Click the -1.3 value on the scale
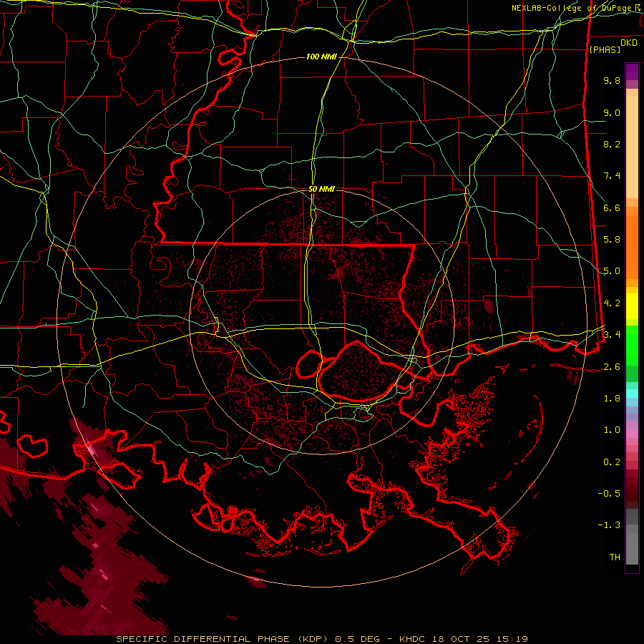The height and width of the screenshot is (644, 644). (x=609, y=525)
